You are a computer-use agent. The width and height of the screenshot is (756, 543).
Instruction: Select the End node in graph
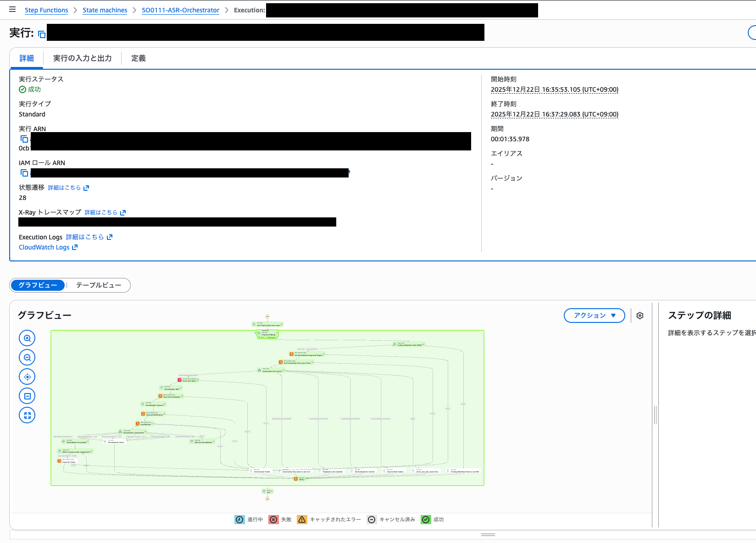267,499
